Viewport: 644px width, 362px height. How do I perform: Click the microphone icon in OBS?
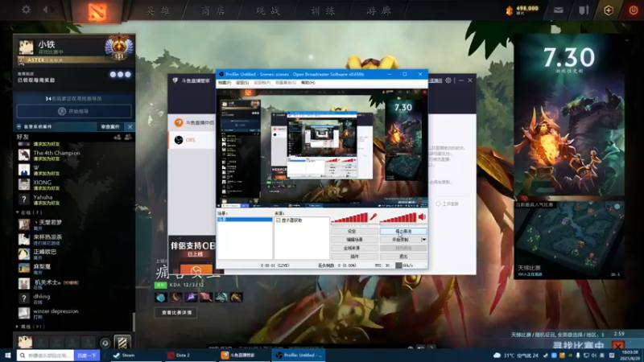coord(373,217)
